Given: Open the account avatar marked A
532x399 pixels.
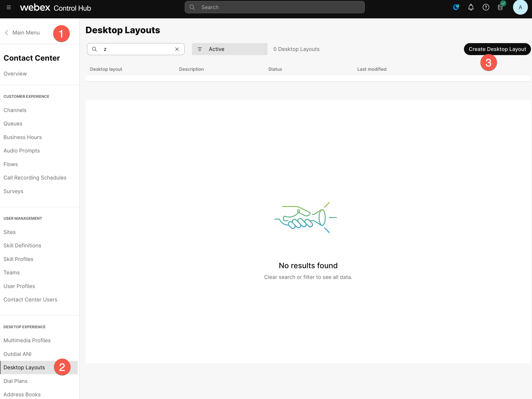Looking at the screenshot, I should (x=520, y=7).
